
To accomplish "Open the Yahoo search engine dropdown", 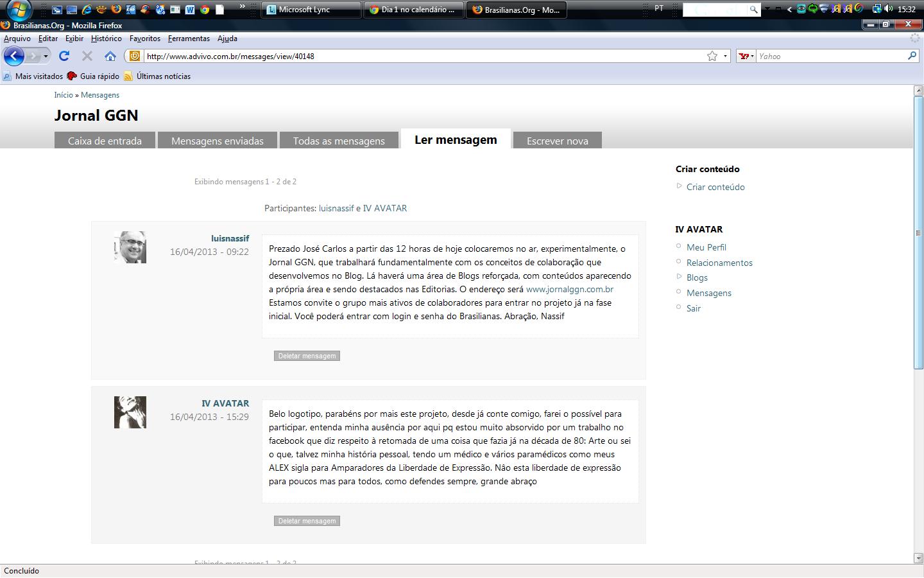I will [x=746, y=56].
